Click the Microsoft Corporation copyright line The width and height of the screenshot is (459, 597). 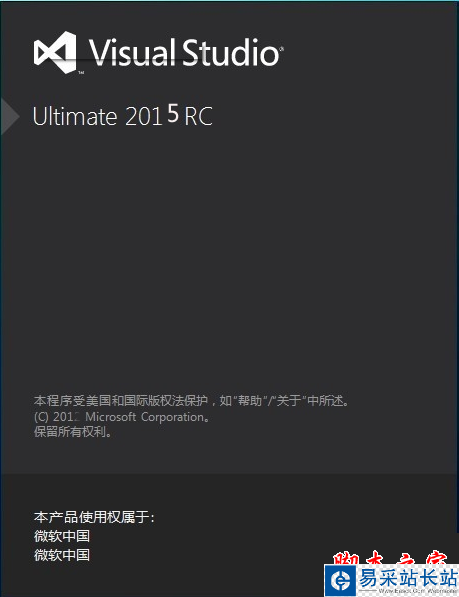[x=121, y=417]
